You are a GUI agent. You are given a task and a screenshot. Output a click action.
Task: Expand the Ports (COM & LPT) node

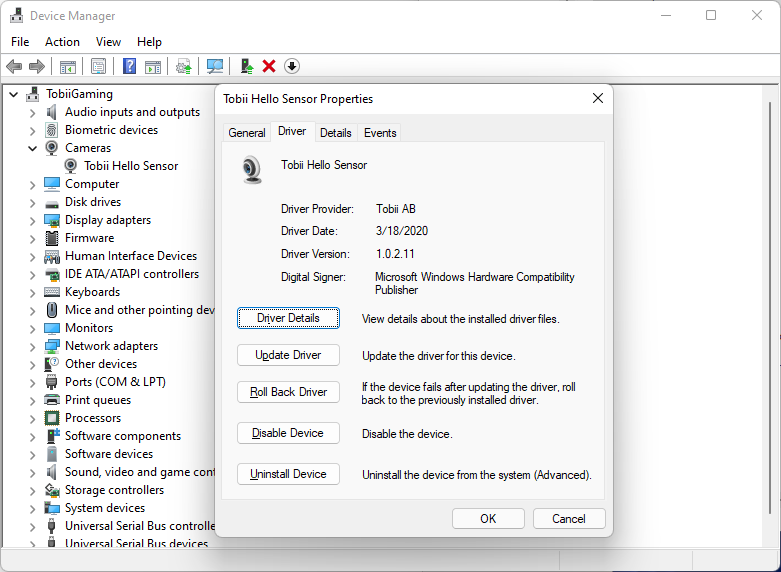coord(32,383)
